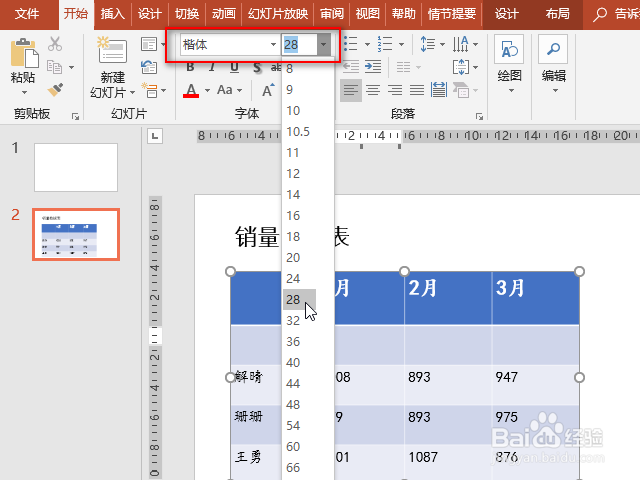Click the decrease indent icon

tap(351, 66)
